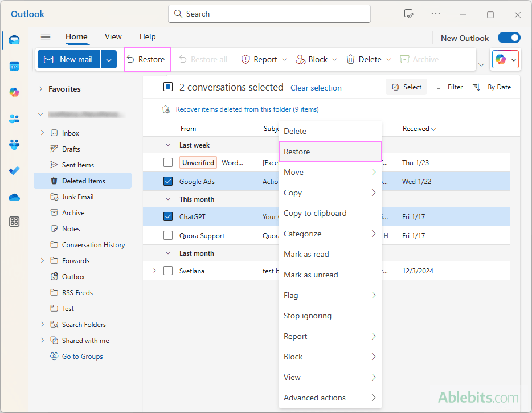Viewport: 532px width, 413px height.
Task: Click Delete trash button in toolbar
Action: tap(364, 59)
